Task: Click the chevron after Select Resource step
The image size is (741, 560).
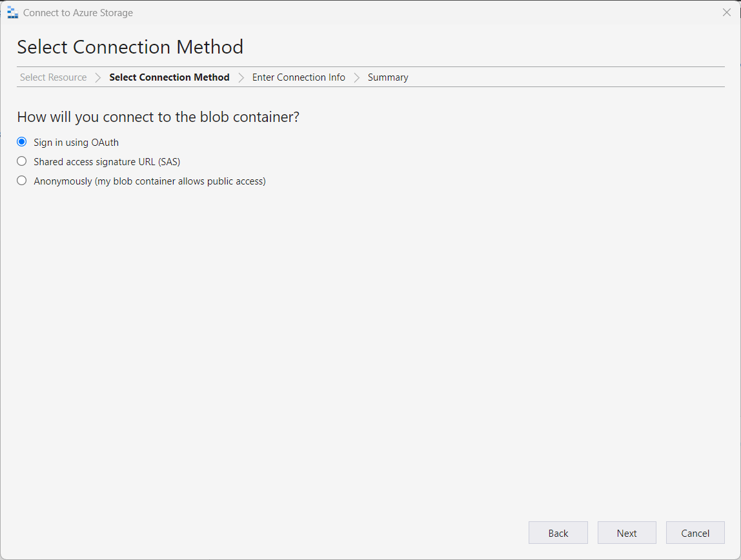Action: 98,77
